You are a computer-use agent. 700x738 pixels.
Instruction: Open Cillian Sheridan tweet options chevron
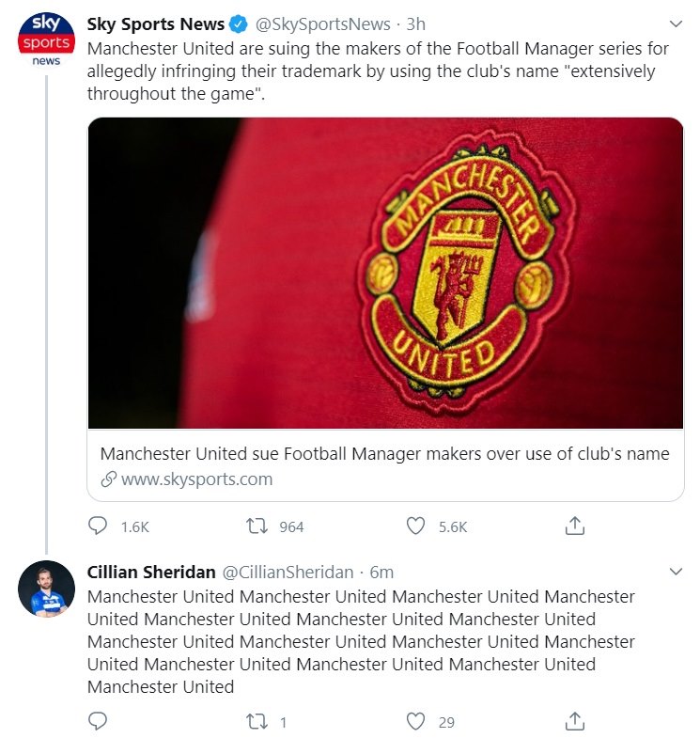[676, 572]
